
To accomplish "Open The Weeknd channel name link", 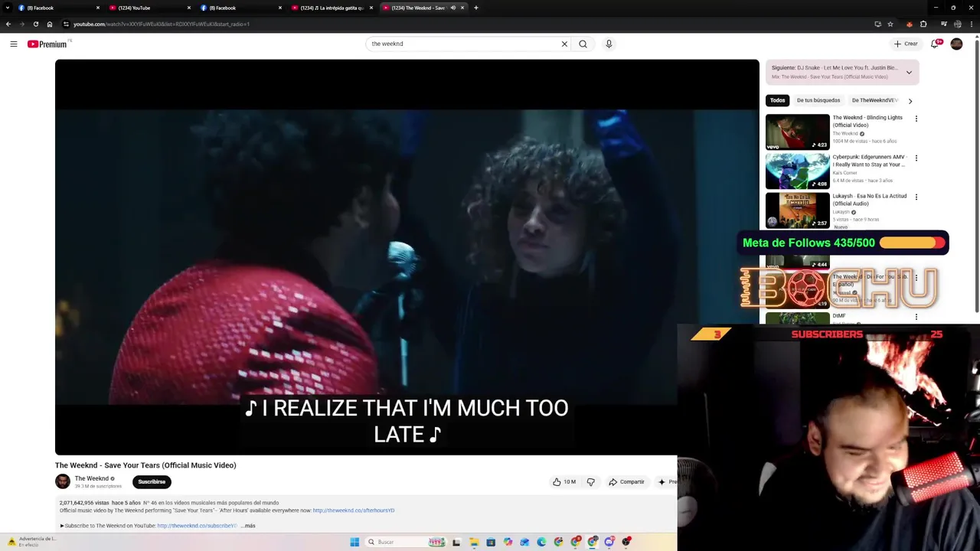I will point(91,478).
